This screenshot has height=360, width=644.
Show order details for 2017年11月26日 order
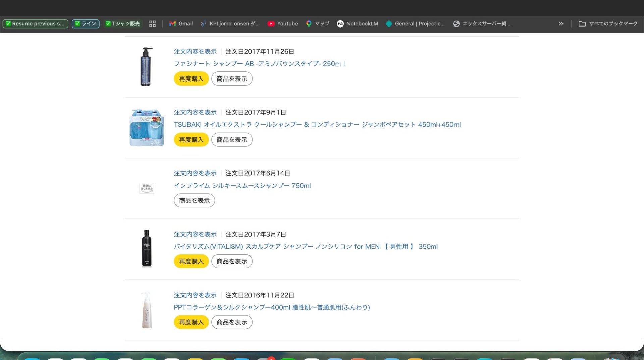coord(195,52)
